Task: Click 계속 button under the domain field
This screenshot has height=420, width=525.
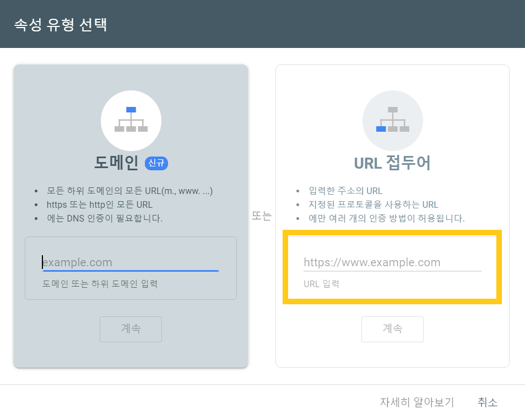Action: 131,329
